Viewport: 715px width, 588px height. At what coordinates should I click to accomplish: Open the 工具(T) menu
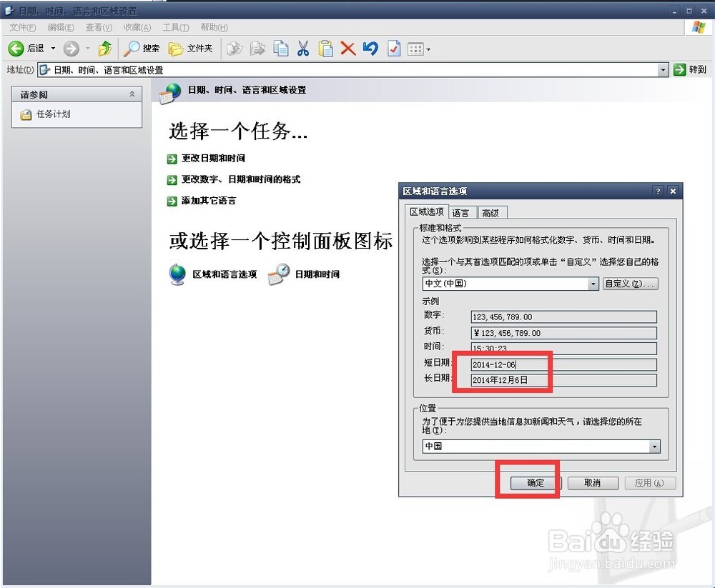coord(176,27)
